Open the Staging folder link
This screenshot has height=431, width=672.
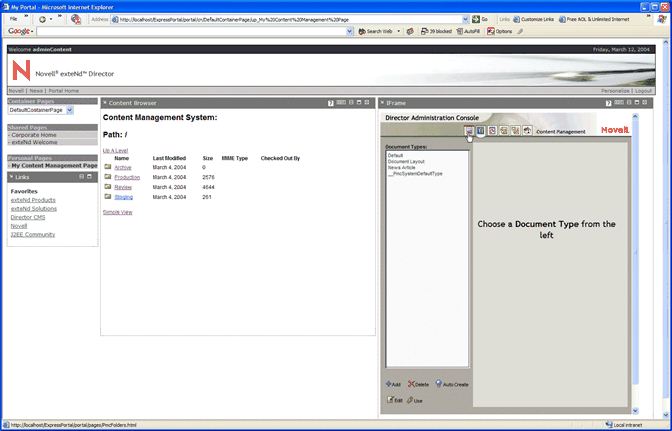[123, 197]
